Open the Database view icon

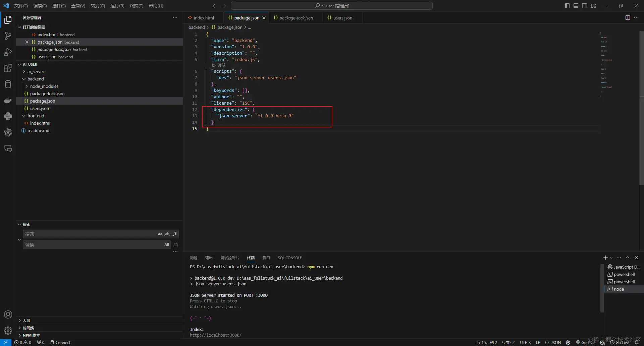(8, 84)
